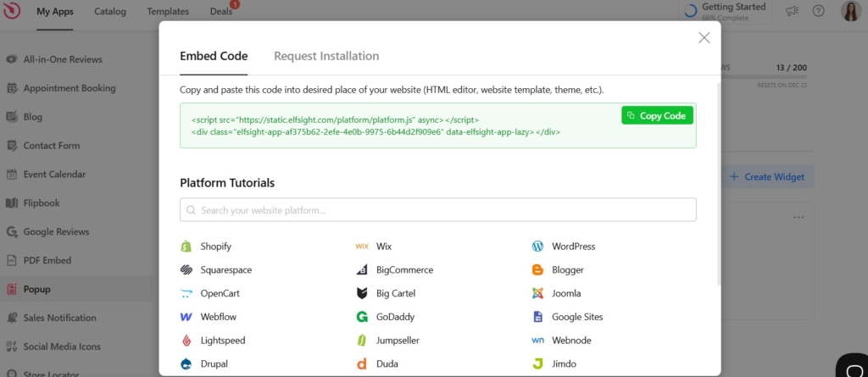Open the help question mark icon

pos(818,10)
